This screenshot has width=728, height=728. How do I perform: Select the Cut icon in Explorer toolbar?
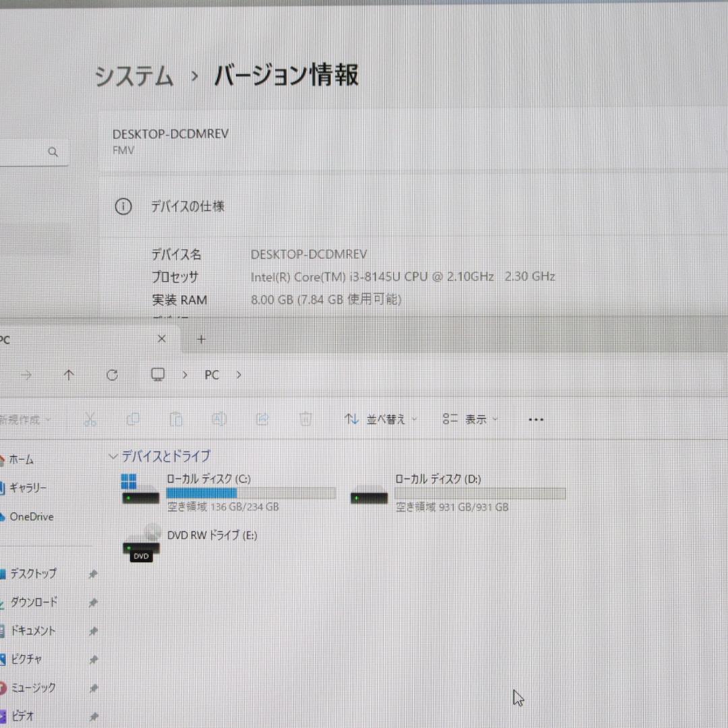pos(91,419)
